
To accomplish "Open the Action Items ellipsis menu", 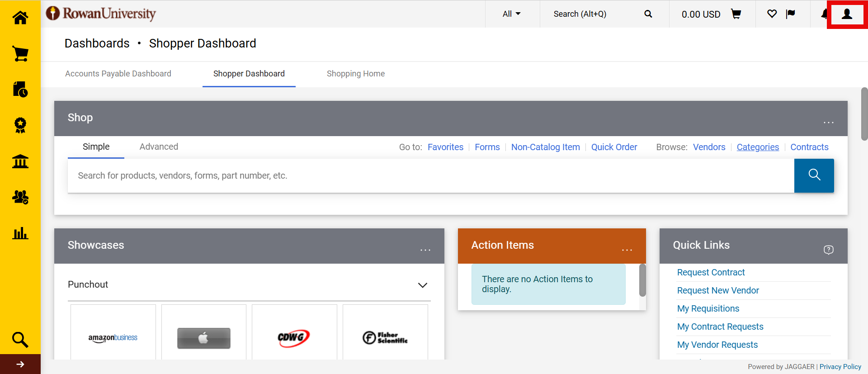I will (x=627, y=250).
